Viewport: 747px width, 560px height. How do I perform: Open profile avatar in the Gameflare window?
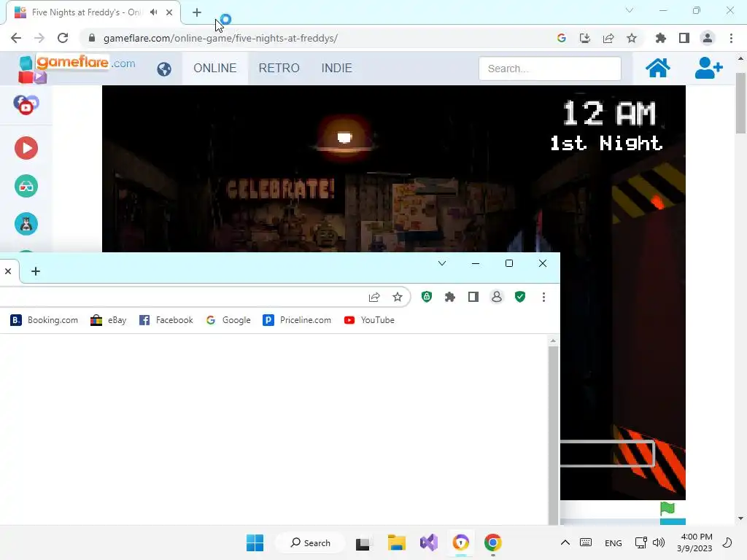click(x=708, y=38)
